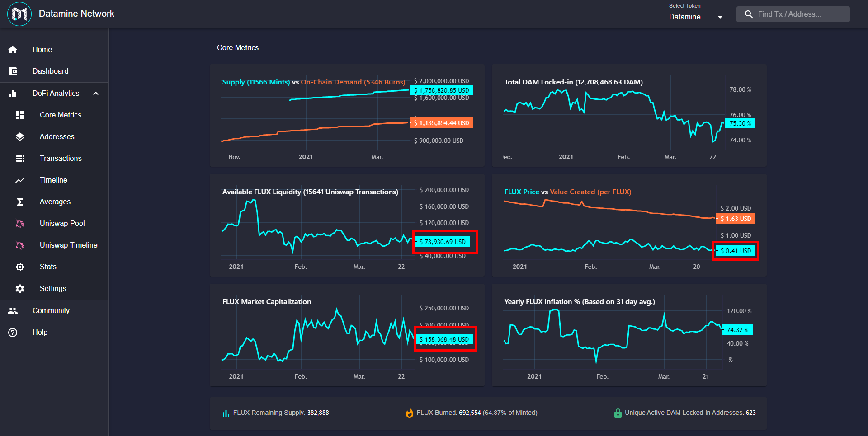Screen dimensions: 868x436
Task: Select Core Metrics menu item
Action: point(54,115)
